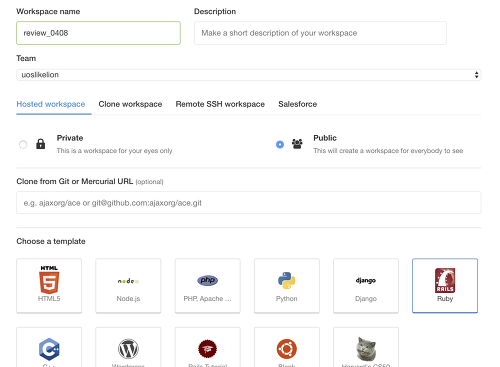The height and width of the screenshot is (367, 500).
Task: Select the Public radio button
Action: pyautogui.click(x=280, y=144)
